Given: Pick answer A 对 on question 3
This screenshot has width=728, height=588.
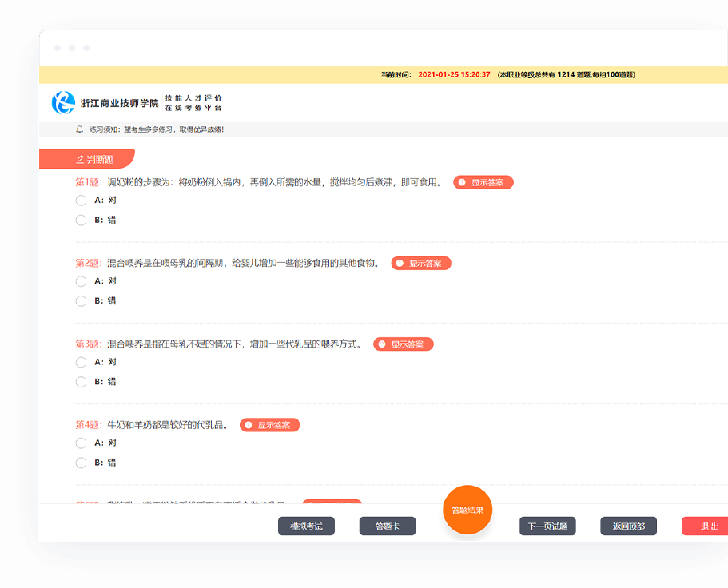Looking at the screenshot, I should click(x=81, y=362).
